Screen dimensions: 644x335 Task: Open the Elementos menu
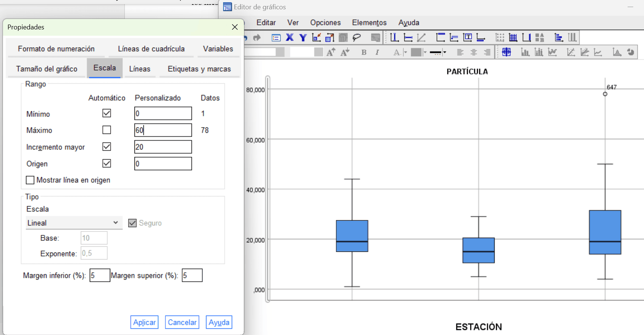coord(369,23)
